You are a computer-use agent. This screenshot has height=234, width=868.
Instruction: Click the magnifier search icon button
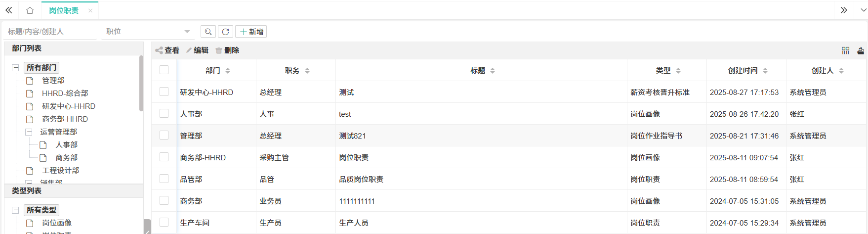pyautogui.click(x=208, y=32)
